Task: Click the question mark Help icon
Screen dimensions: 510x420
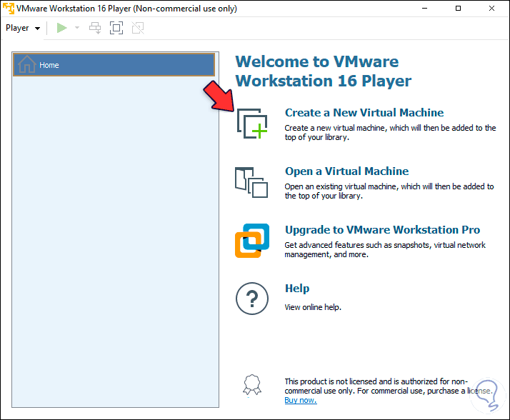Action: click(x=252, y=299)
